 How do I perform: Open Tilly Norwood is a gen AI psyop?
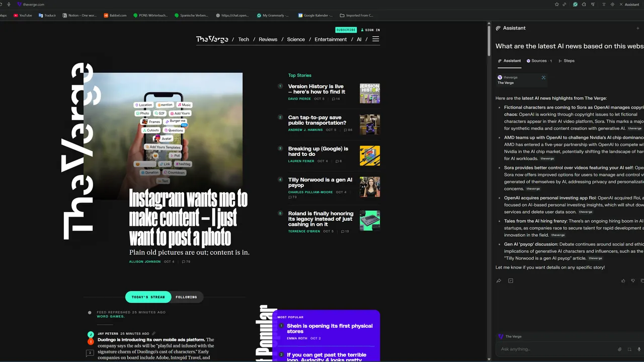tap(320, 183)
